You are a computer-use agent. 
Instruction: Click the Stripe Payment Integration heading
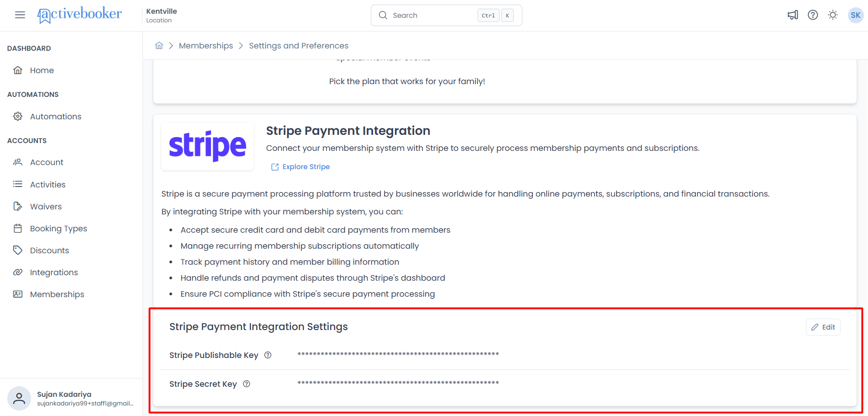click(x=348, y=131)
